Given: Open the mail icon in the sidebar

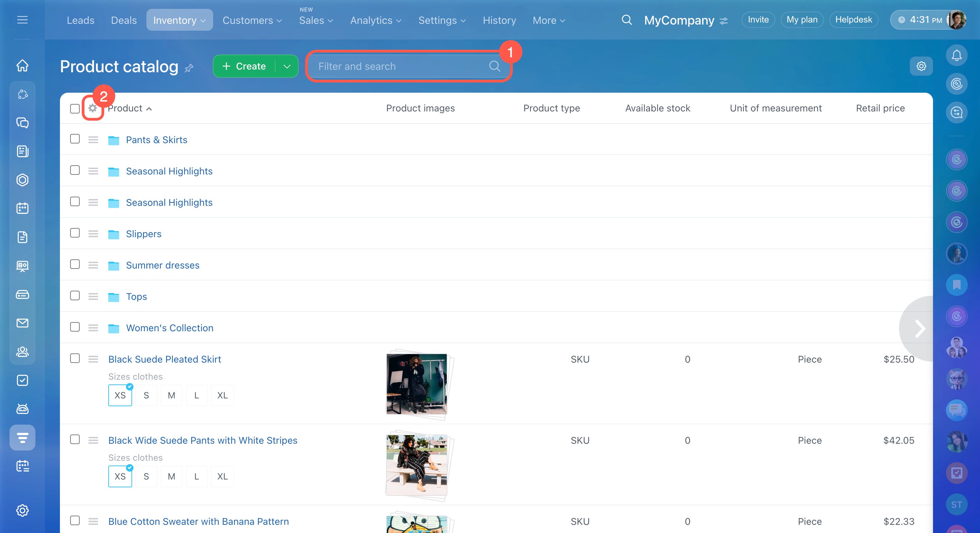Looking at the screenshot, I should tap(22, 323).
